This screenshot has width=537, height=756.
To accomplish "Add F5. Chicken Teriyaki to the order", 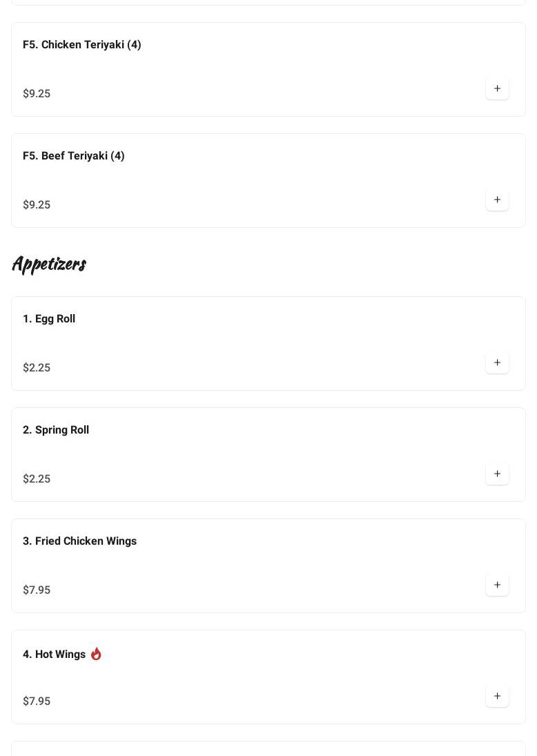I will point(497,88).
